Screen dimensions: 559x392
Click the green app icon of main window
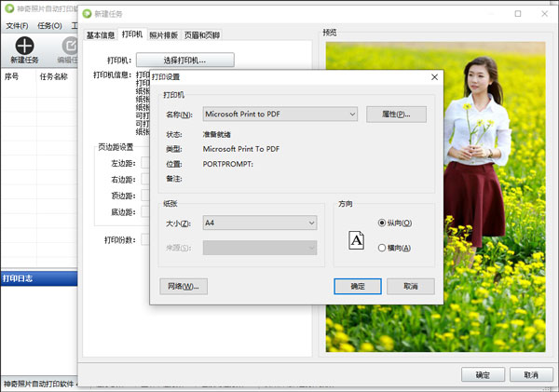point(9,8)
